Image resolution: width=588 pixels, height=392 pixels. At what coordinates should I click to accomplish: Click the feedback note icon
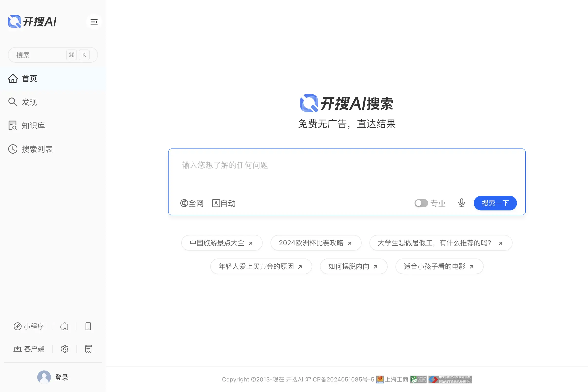click(88, 349)
